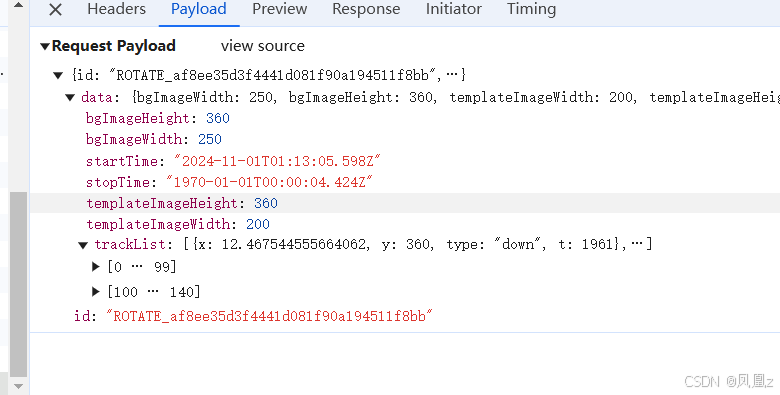Collapse the Request Payload section

pos(45,46)
